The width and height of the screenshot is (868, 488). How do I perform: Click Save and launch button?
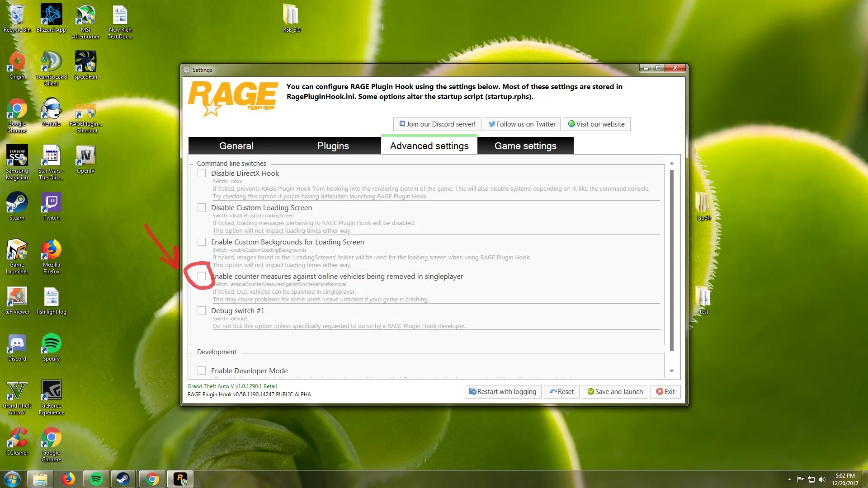point(615,391)
